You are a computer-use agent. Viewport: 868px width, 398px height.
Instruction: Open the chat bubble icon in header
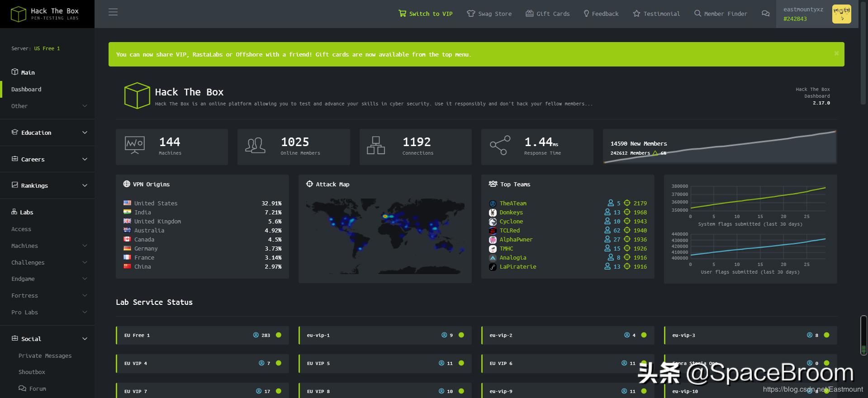click(765, 14)
